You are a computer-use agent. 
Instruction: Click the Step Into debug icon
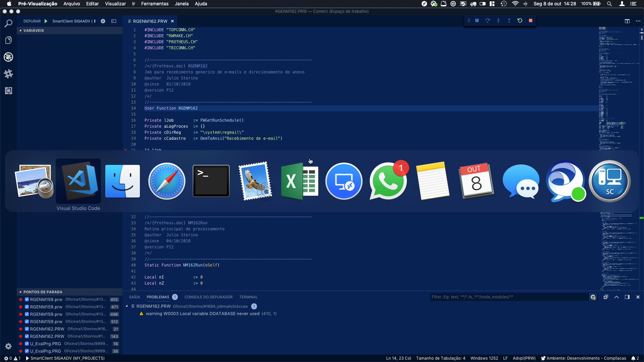(x=498, y=20)
